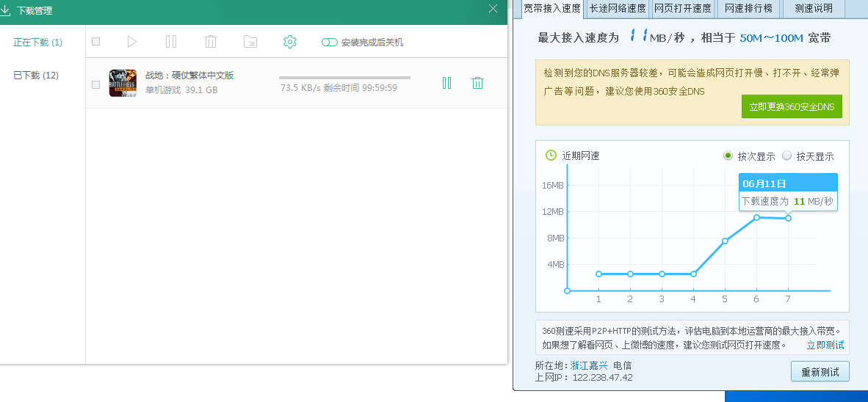Click chart data point for test 6
The width and height of the screenshot is (868, 402).
tap(756, 217)
